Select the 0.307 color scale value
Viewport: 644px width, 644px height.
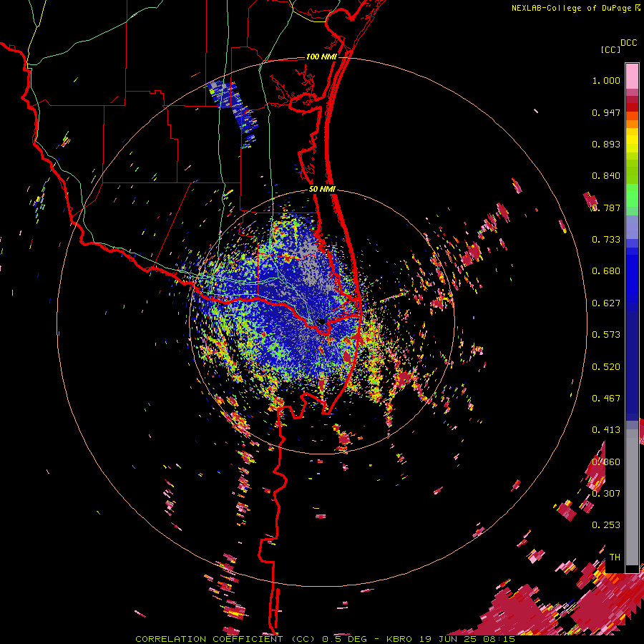point(606,493)
